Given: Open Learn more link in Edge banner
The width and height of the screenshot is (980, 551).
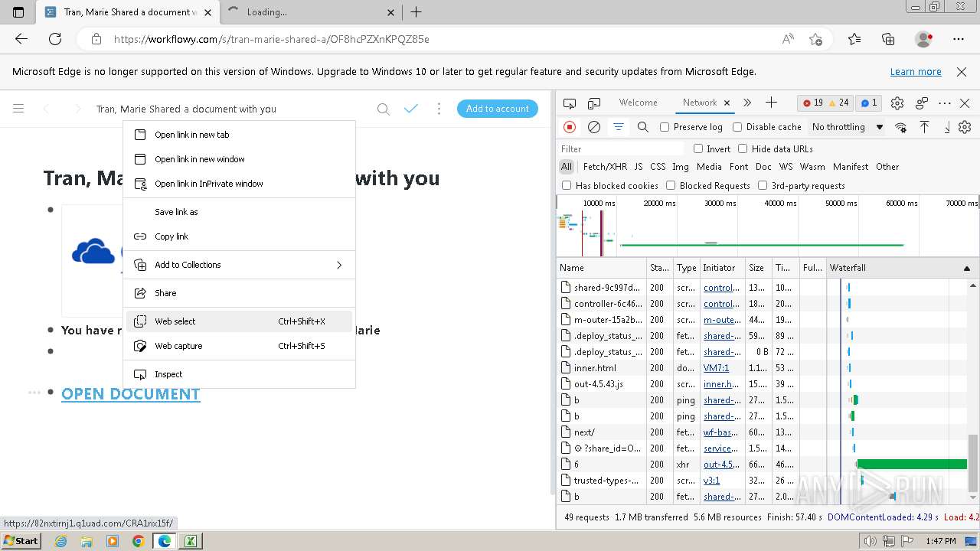Looking at the screenshot, I should tap(916, 72).
